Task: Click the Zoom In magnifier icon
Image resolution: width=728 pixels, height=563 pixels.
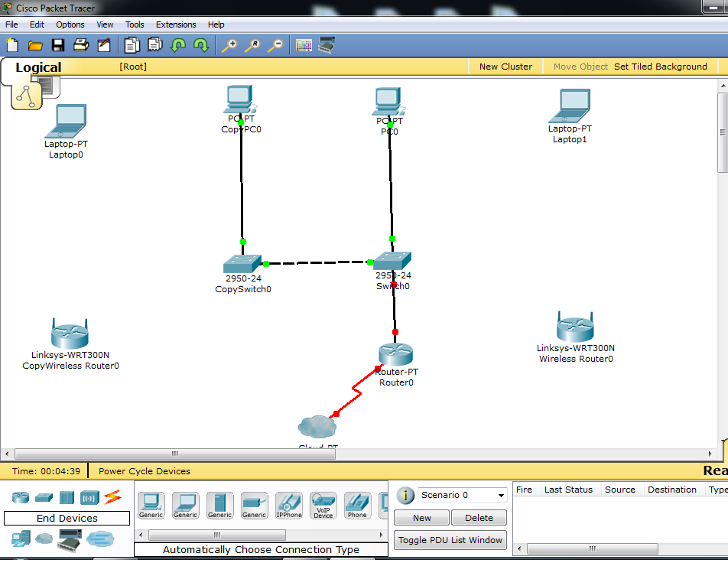Action: click(x=229, y=45)
